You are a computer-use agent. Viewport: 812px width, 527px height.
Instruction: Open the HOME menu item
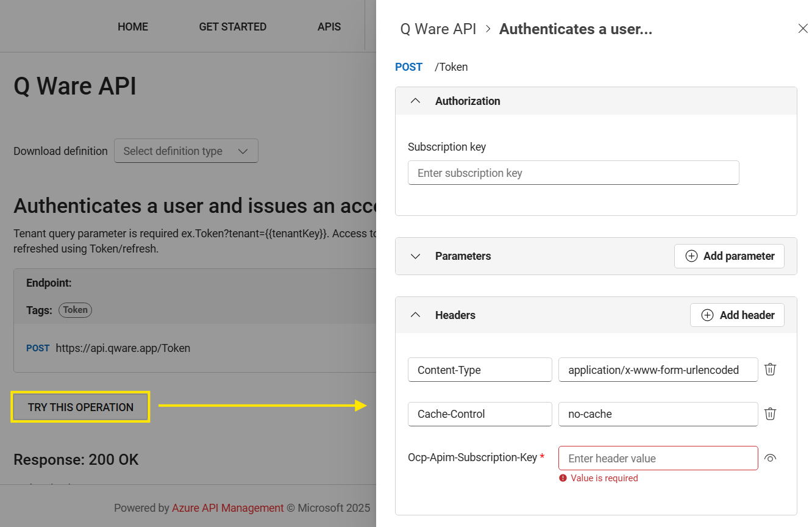133,27
